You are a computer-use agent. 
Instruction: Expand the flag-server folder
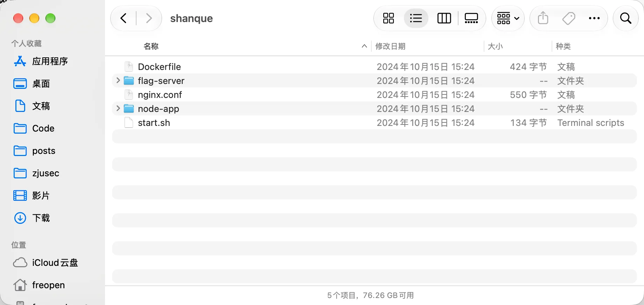(118, 81)
